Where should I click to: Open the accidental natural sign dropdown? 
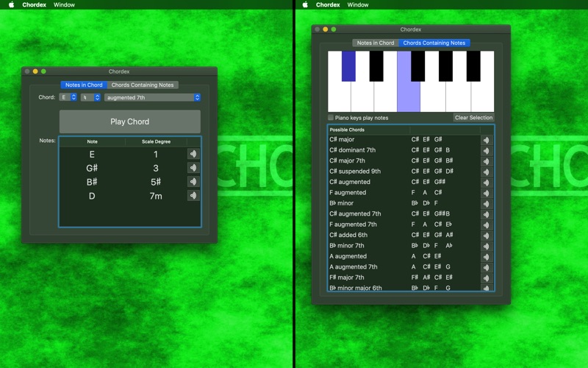(90, 97)
